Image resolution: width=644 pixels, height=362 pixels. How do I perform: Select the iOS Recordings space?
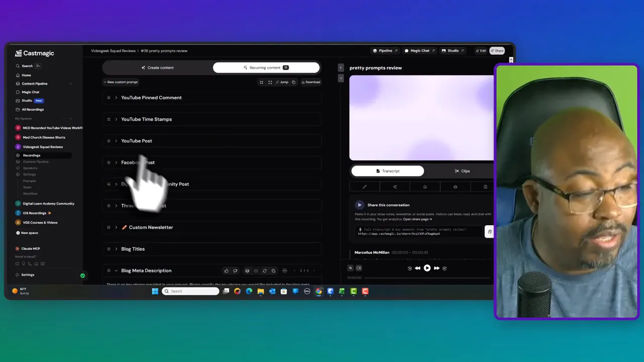(34, 213)
